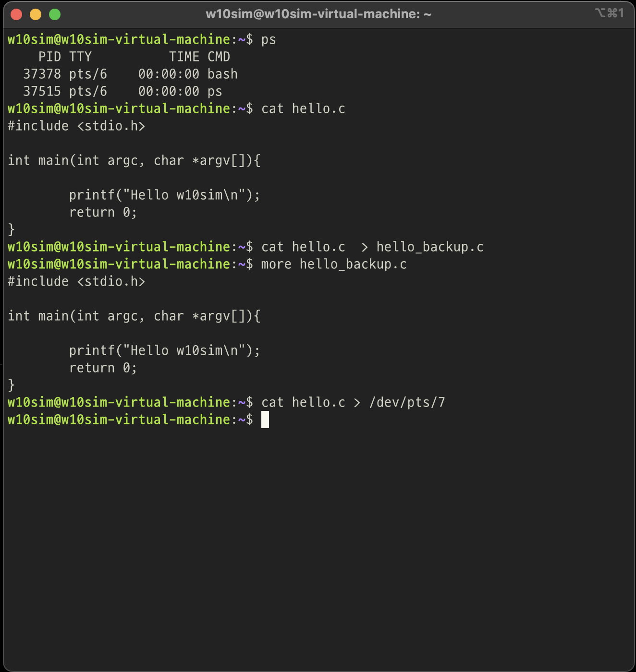Click the window title w10sim@w10sim-virtual-machine

coord(318,14)
